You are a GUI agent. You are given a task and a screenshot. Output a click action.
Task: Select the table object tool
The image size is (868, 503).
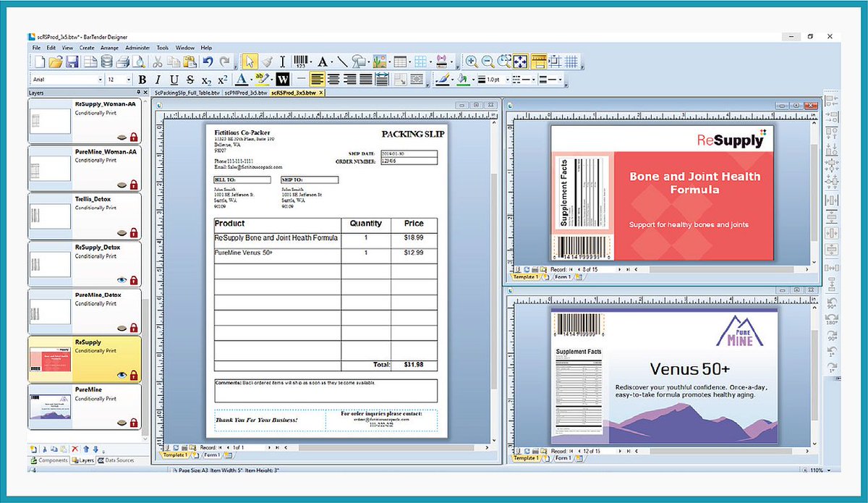(400, 62)
